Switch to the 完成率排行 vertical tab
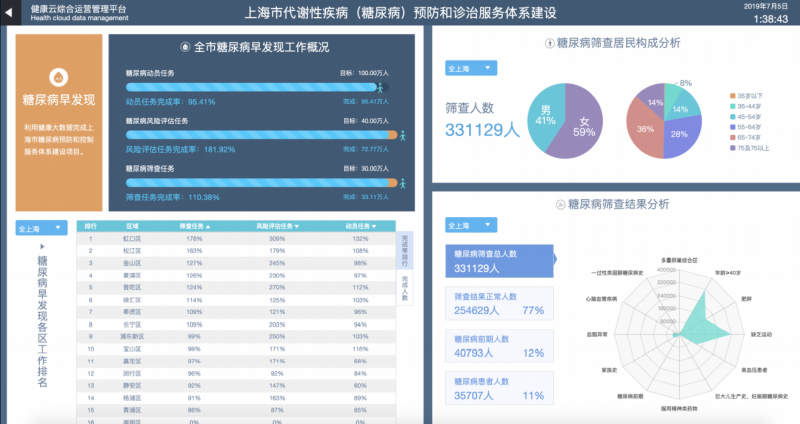Screen dimensions: 800x424 click(404, 247)
